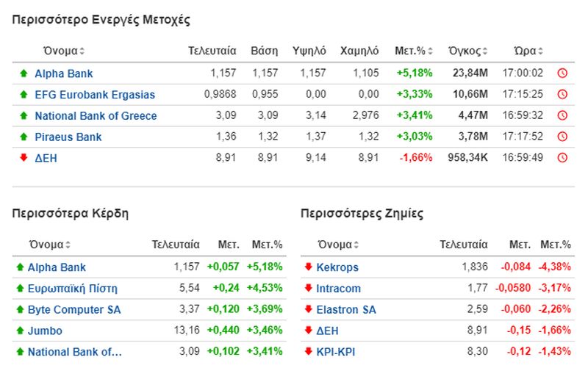588x368 pixels.
Task: Sort active stocks by Όγκος column
Action: (x=468, y=51)
